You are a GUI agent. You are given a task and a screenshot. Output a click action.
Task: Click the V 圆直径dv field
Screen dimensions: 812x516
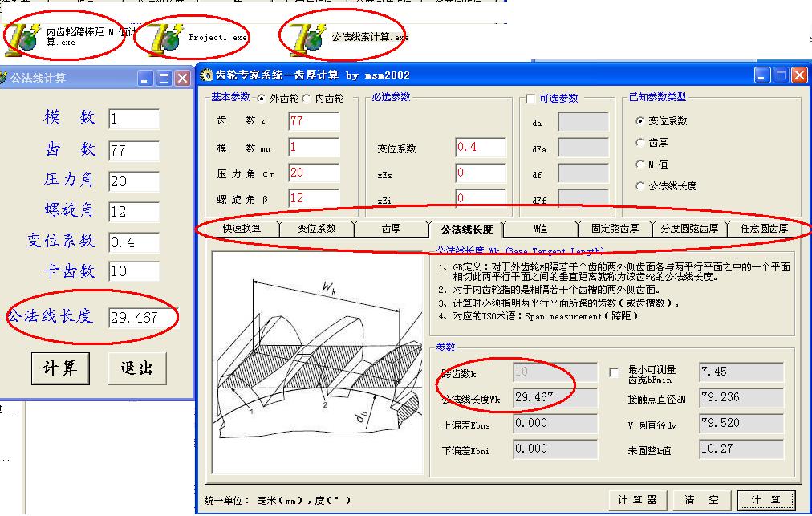pos(741,423)
